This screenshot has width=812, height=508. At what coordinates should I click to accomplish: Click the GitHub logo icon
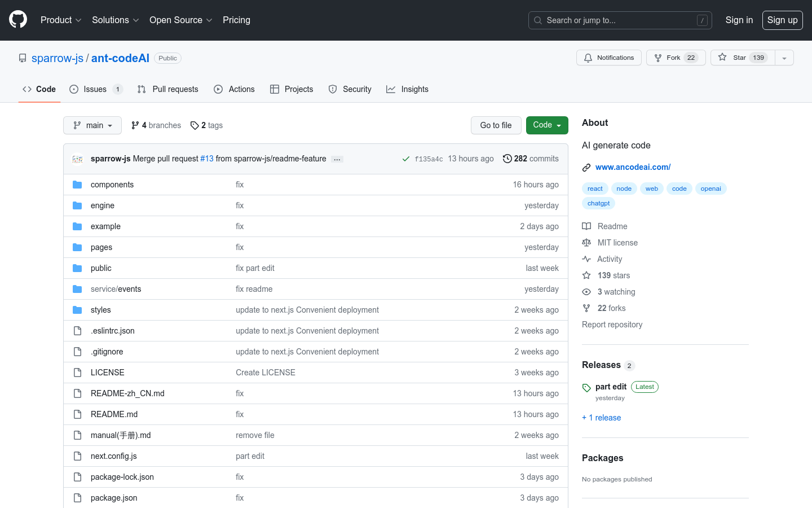[18, 20]
